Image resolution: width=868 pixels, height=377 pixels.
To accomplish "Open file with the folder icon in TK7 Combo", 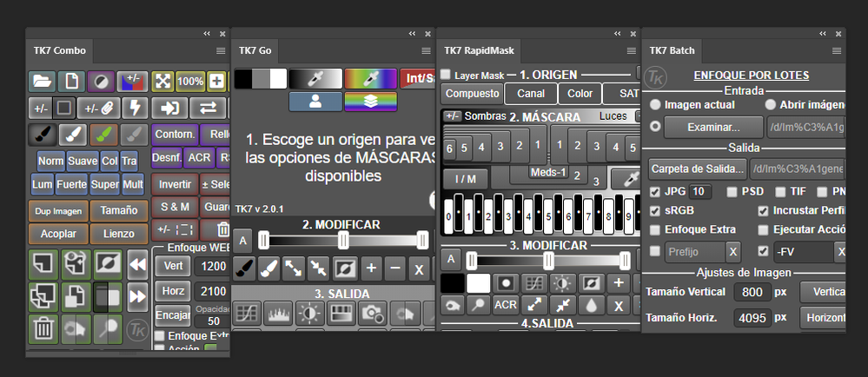I will coord(42,82).
